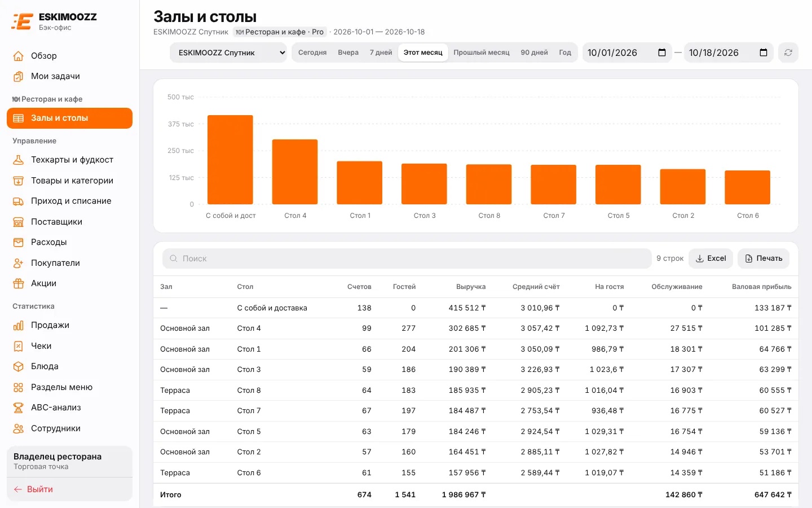Select the 90 дней period

tap(534, 52)
